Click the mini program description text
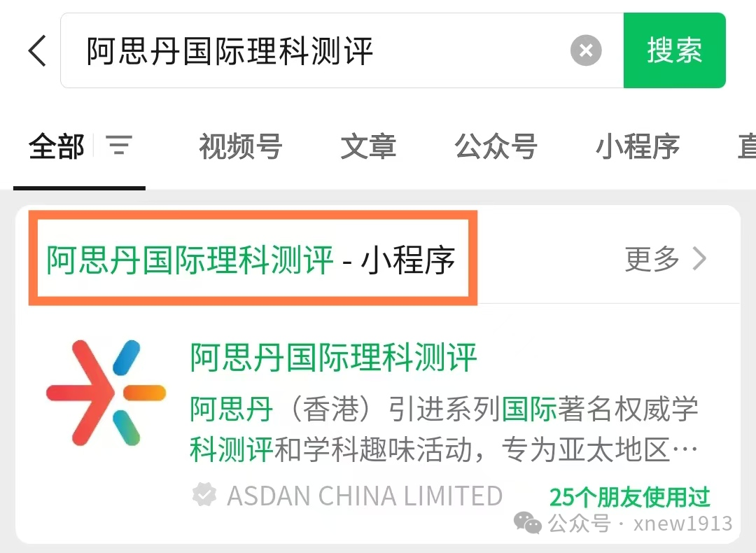 [x=444, y=429]
